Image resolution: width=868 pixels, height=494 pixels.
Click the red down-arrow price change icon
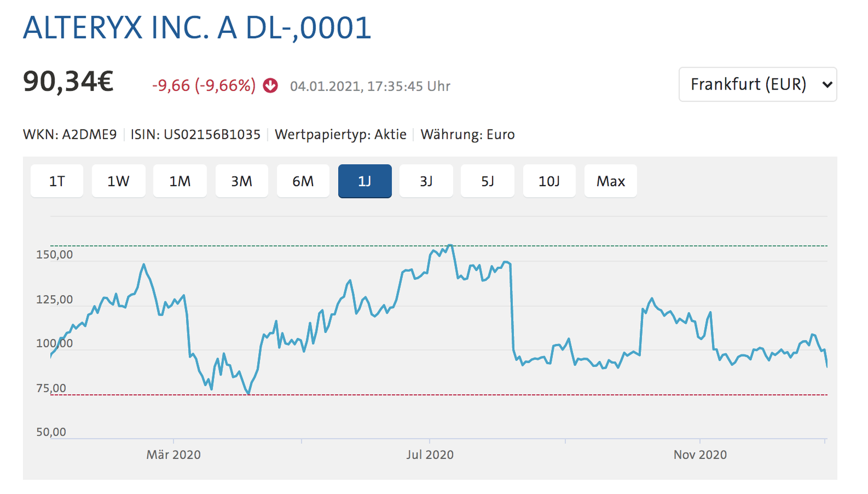click(270, 86)
